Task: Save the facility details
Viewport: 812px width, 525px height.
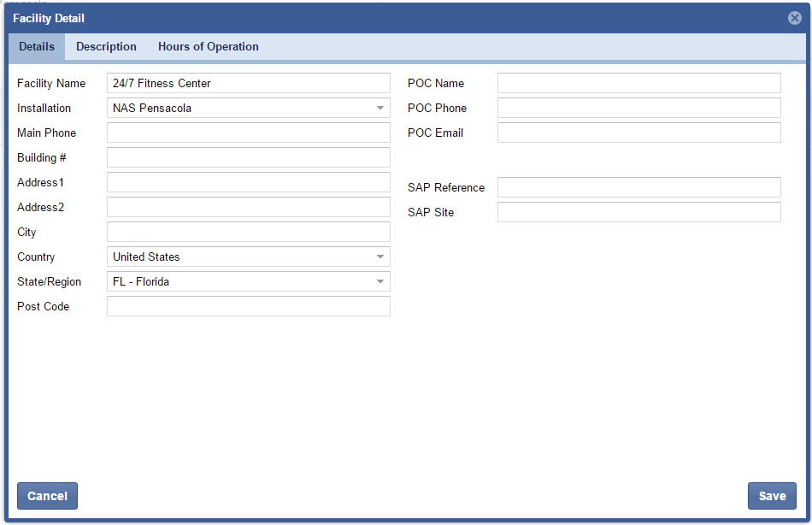Action: (772, 496)
